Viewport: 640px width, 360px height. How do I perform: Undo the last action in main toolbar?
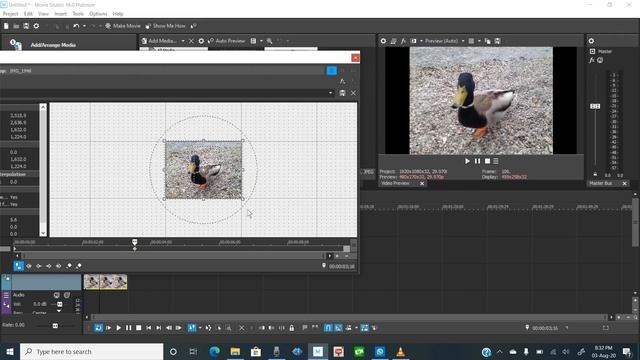pyautogui.click(x=76, y=26)
